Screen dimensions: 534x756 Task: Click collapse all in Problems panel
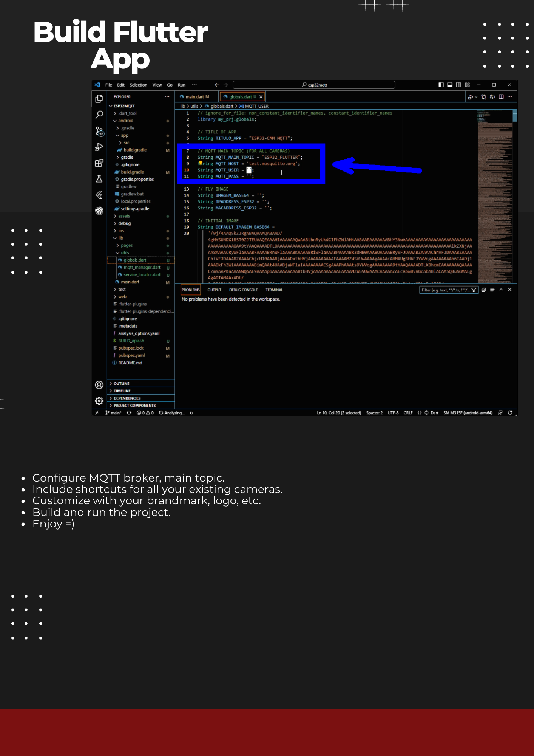click(483, 290)
